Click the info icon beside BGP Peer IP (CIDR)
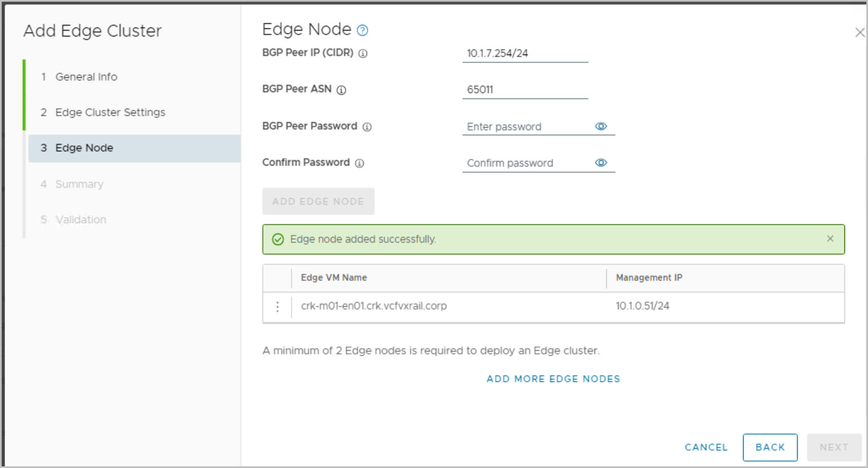Viewport: 868px width, 468px height. [x=363, y=54]
